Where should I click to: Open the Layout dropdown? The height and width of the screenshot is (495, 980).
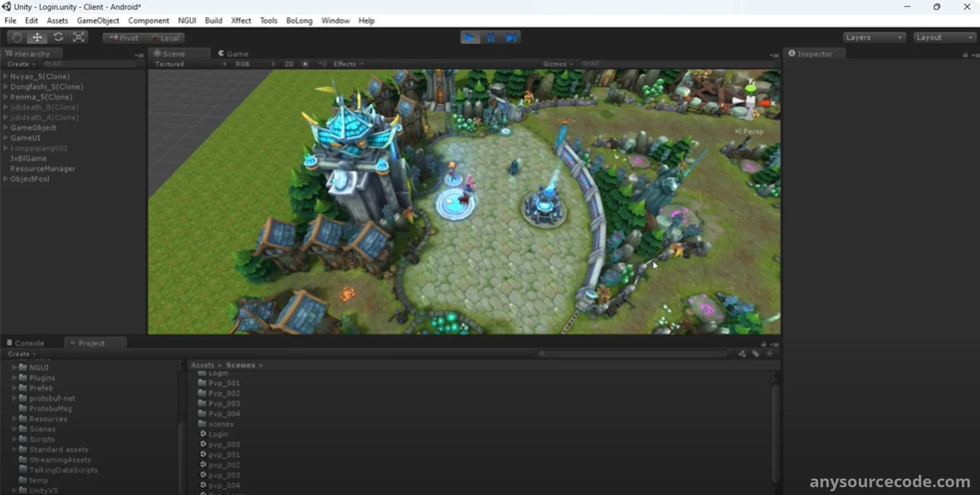(944, 37)
